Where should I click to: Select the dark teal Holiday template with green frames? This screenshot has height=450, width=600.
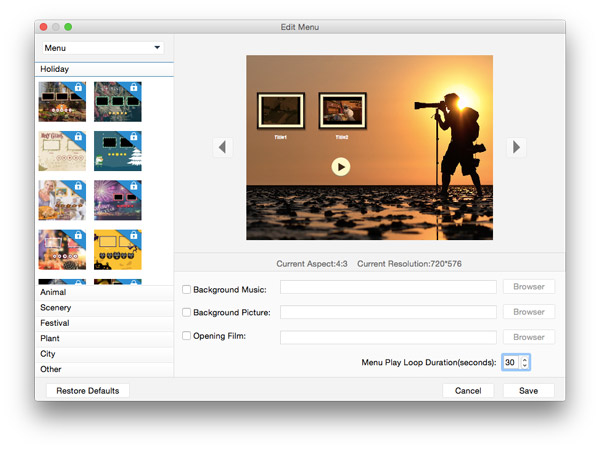(x=117, y=102)
